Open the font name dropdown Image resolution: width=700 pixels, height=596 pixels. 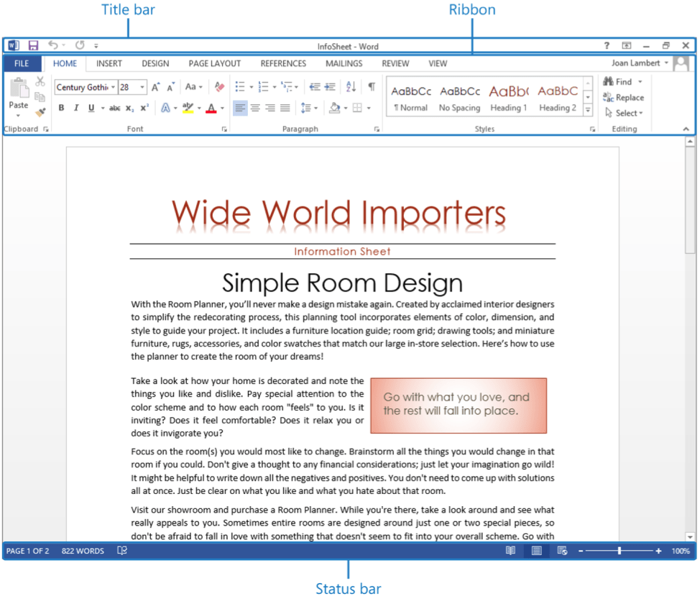[113, 87]
